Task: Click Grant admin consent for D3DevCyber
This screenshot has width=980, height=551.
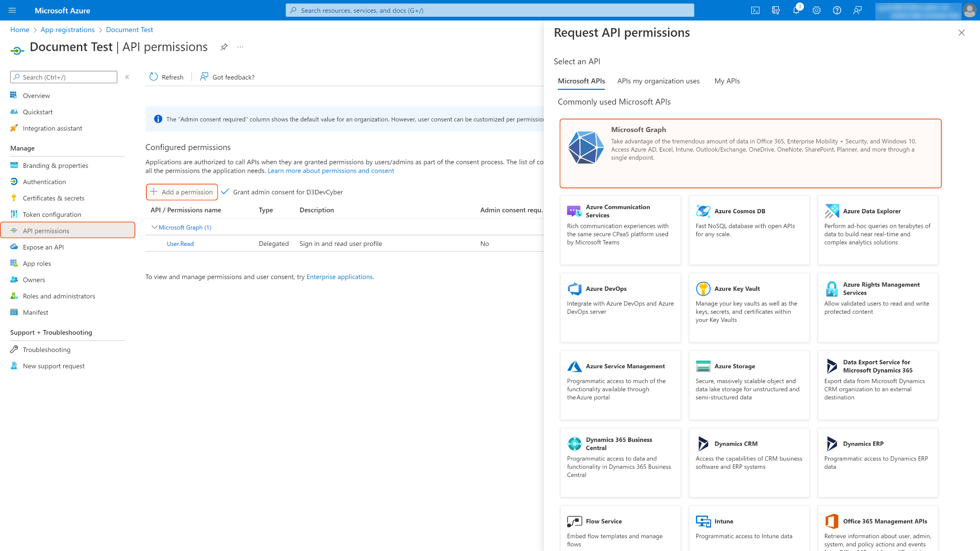Action: (282, 192)
